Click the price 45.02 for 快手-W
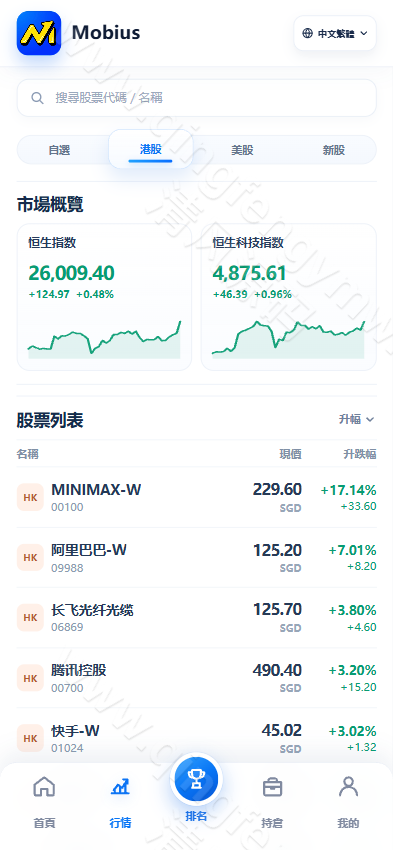Image resolution: width=393 pixels, height=850 pixels. (x=281, y=730)
